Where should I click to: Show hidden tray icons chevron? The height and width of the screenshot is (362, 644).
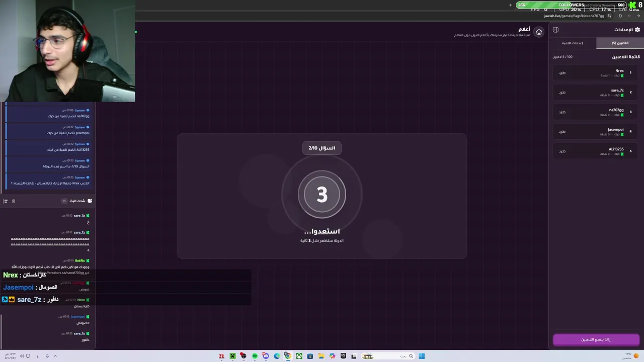55,356
